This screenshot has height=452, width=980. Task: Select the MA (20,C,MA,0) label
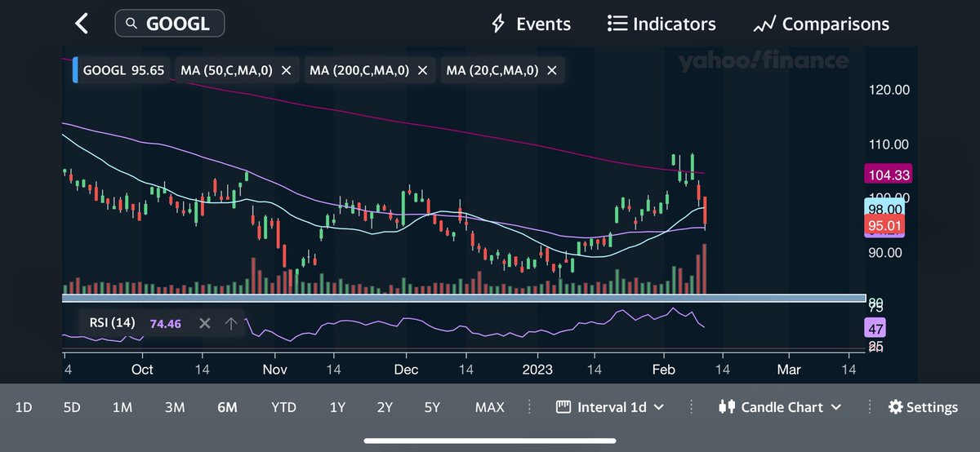(x=492, y=71)
